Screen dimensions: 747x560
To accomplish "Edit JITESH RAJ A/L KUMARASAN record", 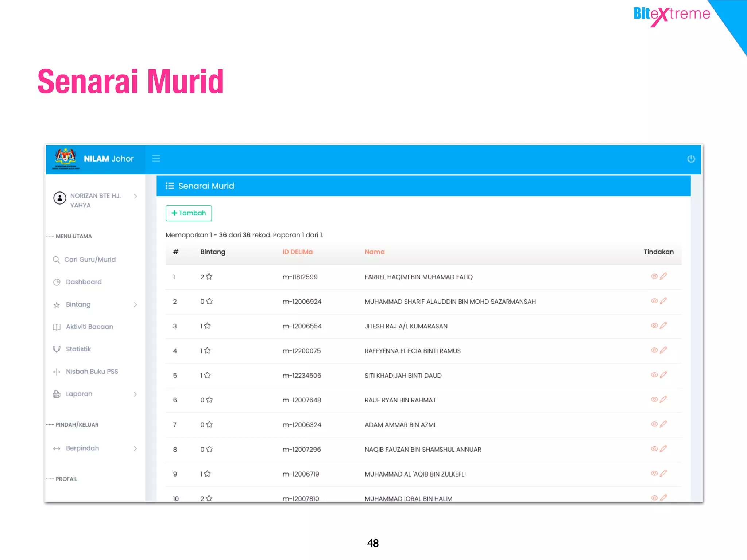I will pyautogui.click(x=663, y=325).
